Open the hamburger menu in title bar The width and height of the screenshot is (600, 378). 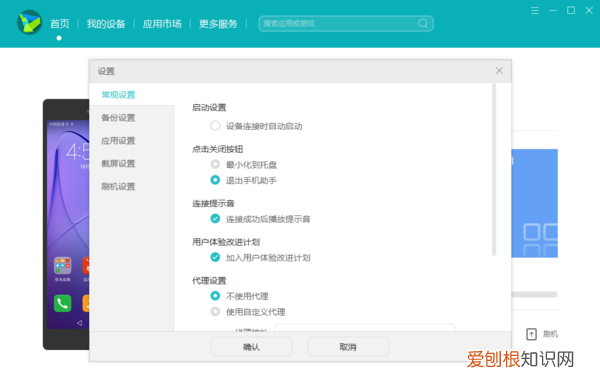pos(535,10)
